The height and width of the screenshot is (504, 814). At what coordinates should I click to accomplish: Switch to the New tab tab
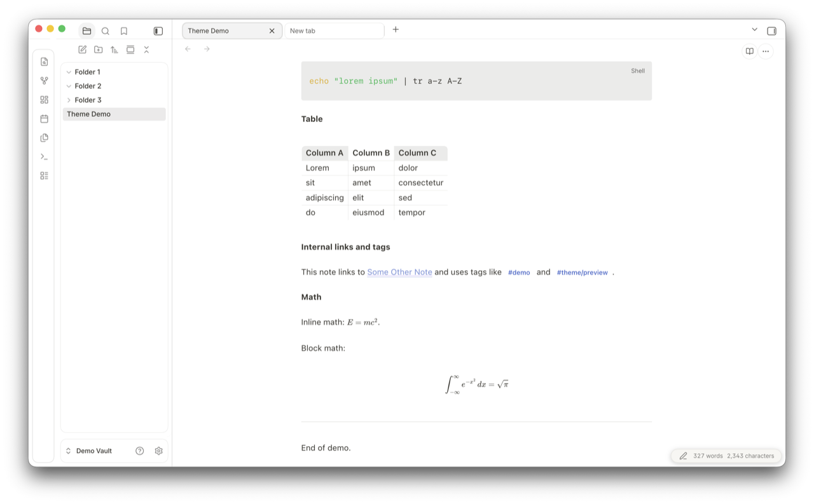pyautogui.click(x=335, y=31)
